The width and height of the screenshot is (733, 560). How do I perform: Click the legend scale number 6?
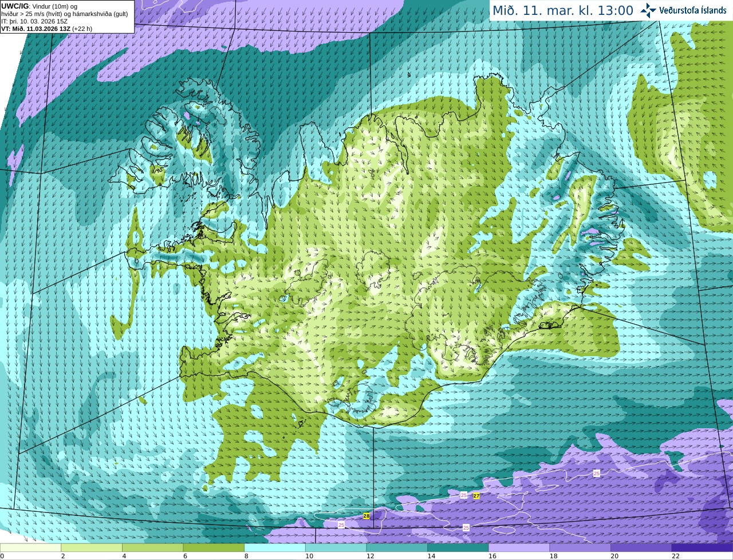tap(185, 556)
